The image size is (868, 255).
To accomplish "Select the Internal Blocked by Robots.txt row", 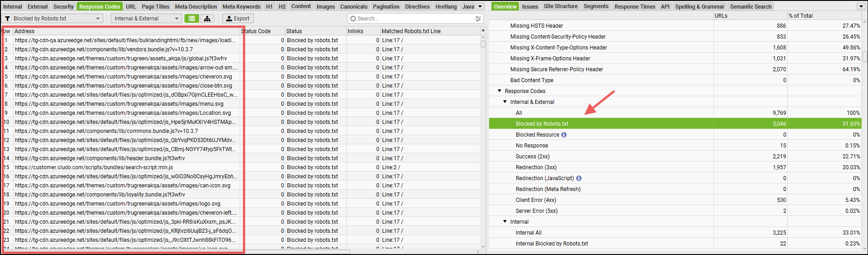I will (x=675, y=243).
